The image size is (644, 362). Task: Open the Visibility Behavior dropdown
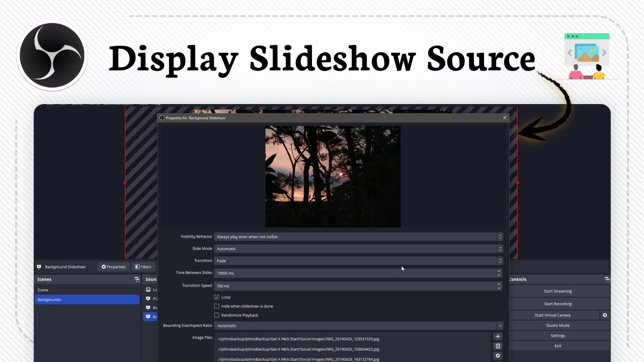click(x=358, y=237)
